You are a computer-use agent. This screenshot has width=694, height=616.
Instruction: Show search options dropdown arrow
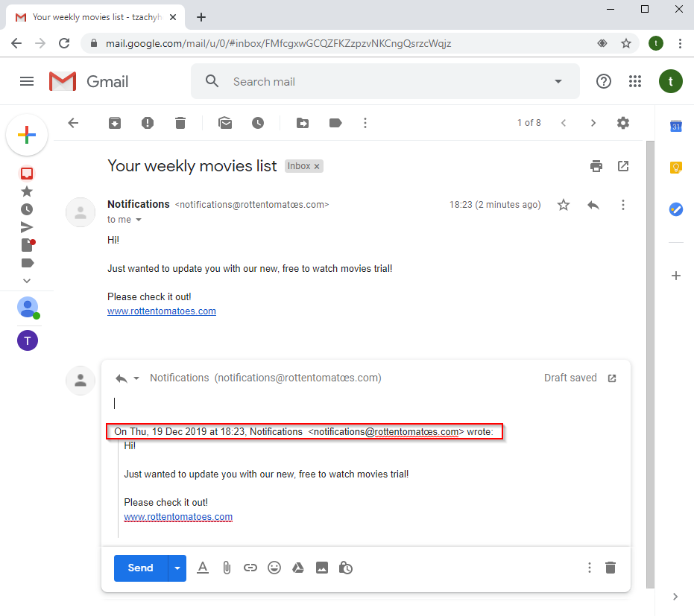point(558,81)
